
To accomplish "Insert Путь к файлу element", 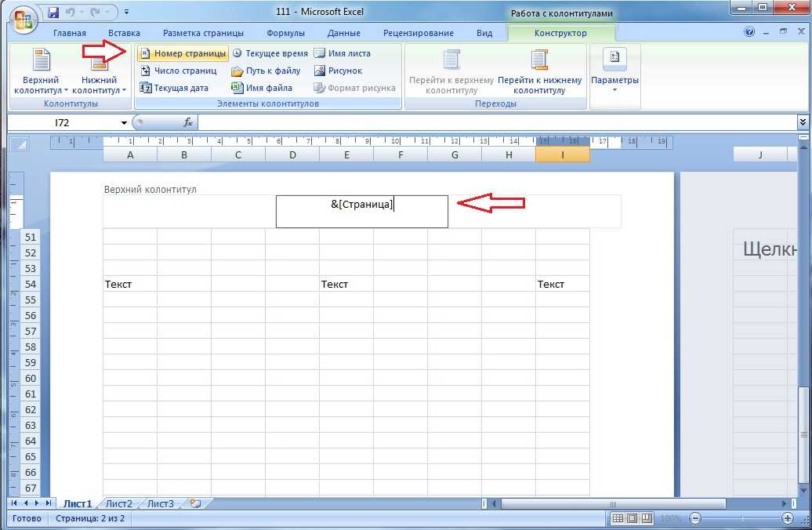I will click(x=266, y=71).
